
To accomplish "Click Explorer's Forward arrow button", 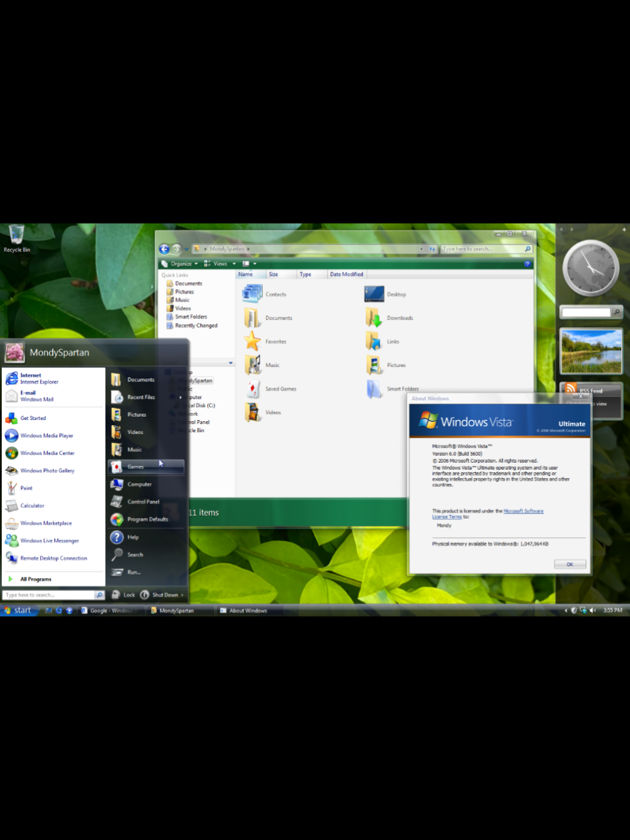I will click(x=177, y=249).
